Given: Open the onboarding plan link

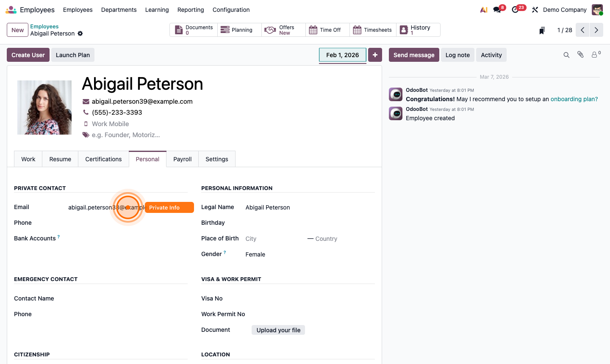Looking at the screenshot, I should coord(574,99).
